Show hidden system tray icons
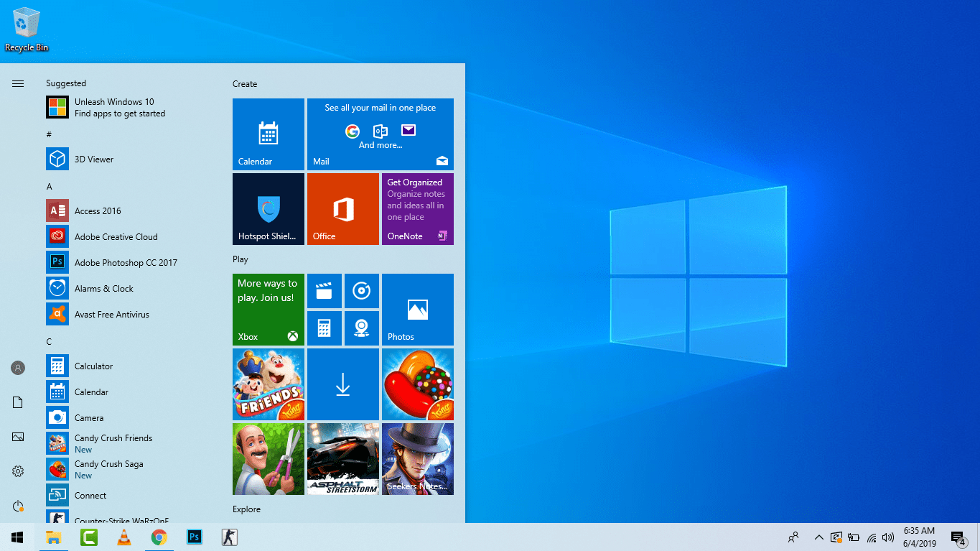 tap(818, 537)
